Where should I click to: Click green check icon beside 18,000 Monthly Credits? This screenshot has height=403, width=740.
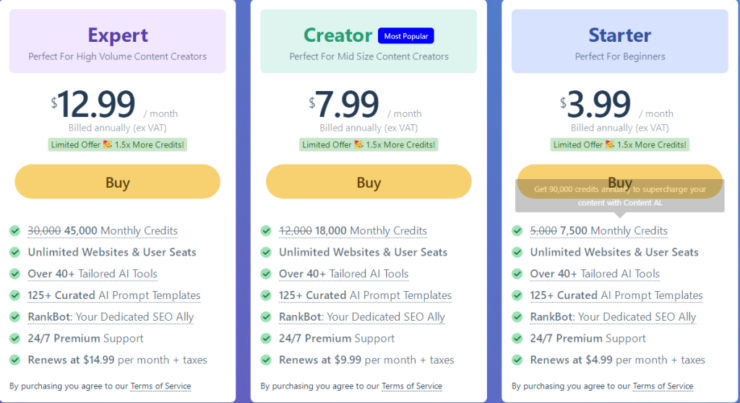pos(266,231)
